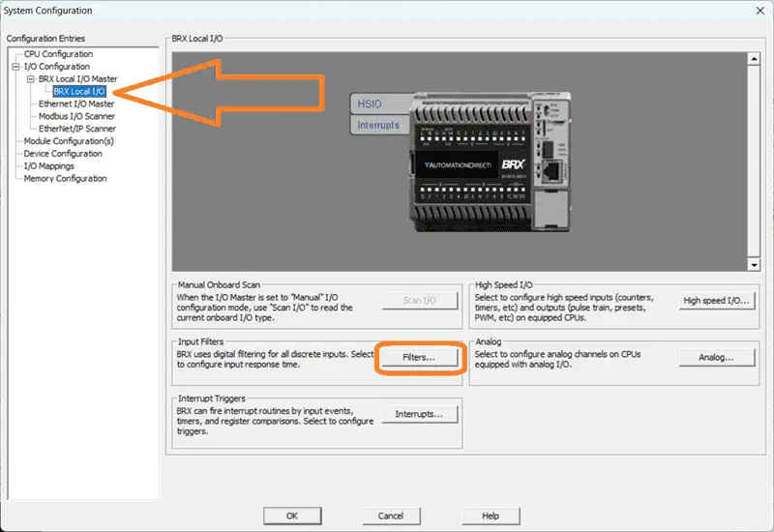
Task: Open Memory Configuration entry
Action: 65,178
